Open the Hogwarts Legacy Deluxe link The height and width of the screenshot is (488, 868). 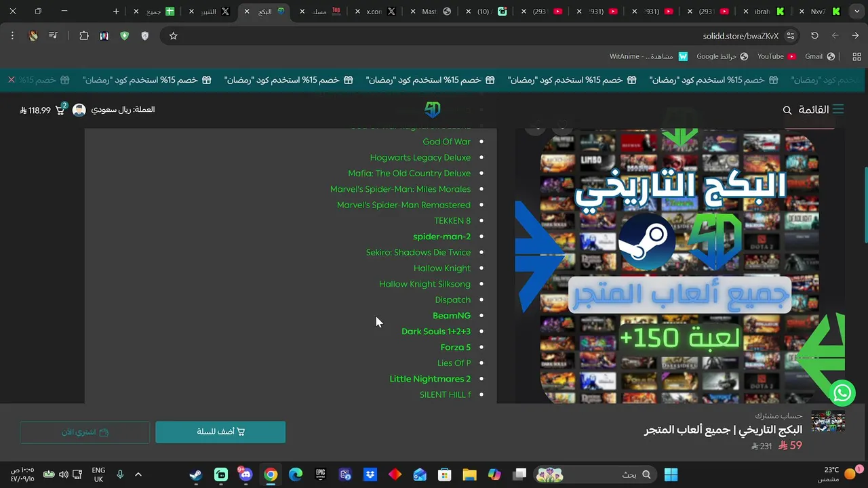(420, 157)
